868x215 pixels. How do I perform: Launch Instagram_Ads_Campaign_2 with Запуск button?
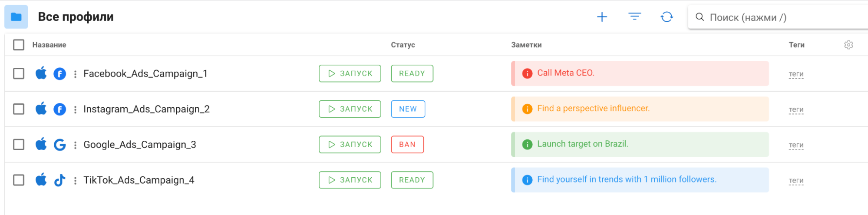(x=350, y=109)
